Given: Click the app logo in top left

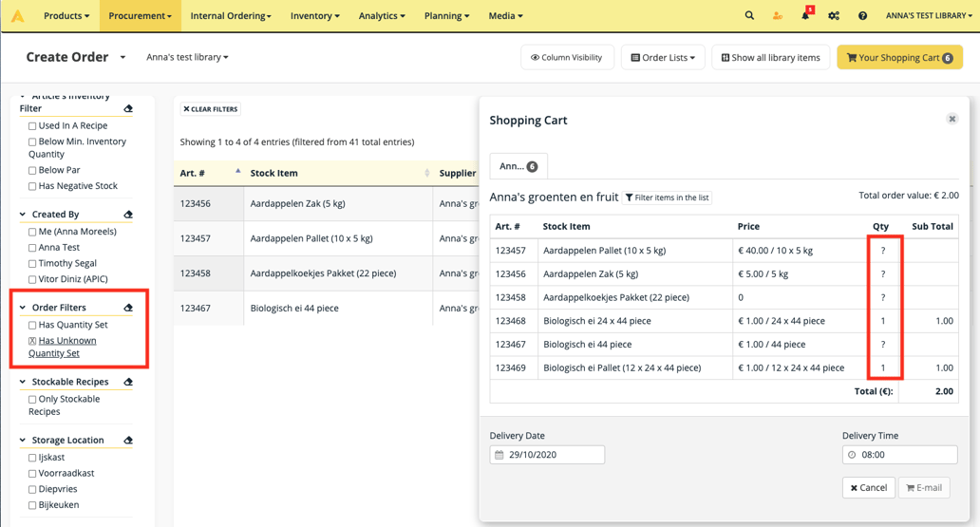Looking at the screenshot, I should 17,15.
